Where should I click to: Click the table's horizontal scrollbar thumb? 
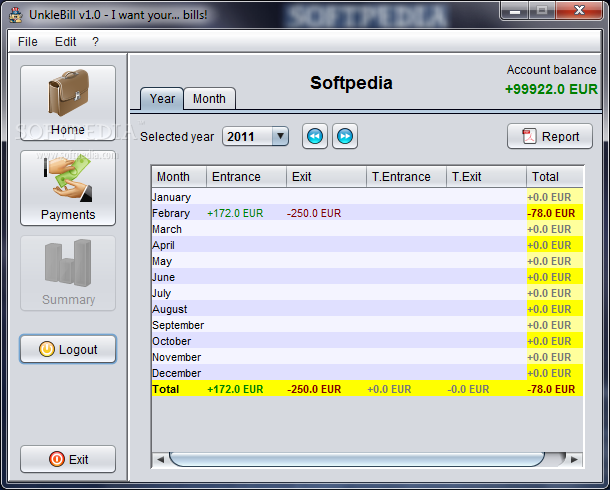(x=358, y=459)
